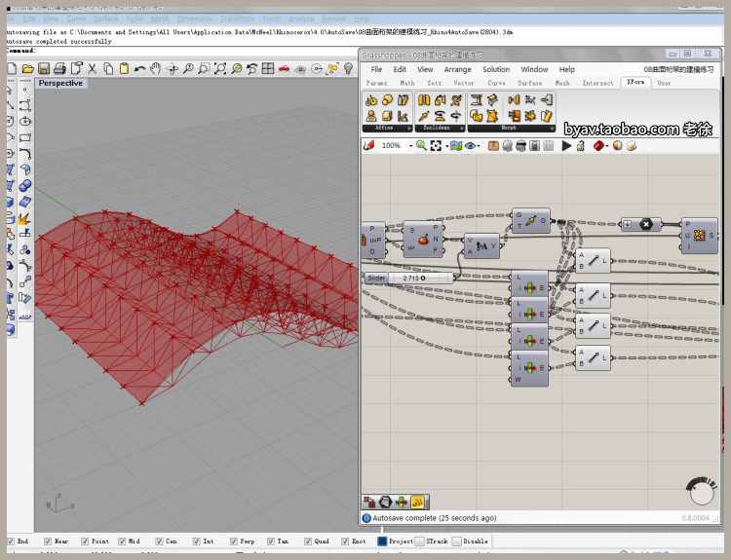Viewport: 731px width, 560px height.
Task: Click the Print icon in Rhino toolbar
Action: pos(59,69)
